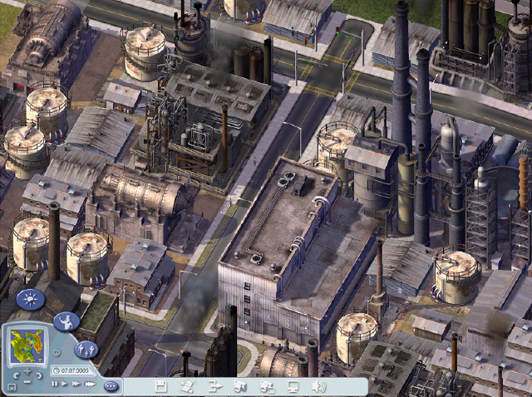Pause the simulation
Image resolution: width=532 pixels, height=397 pixels.
(x=55, y=384)
